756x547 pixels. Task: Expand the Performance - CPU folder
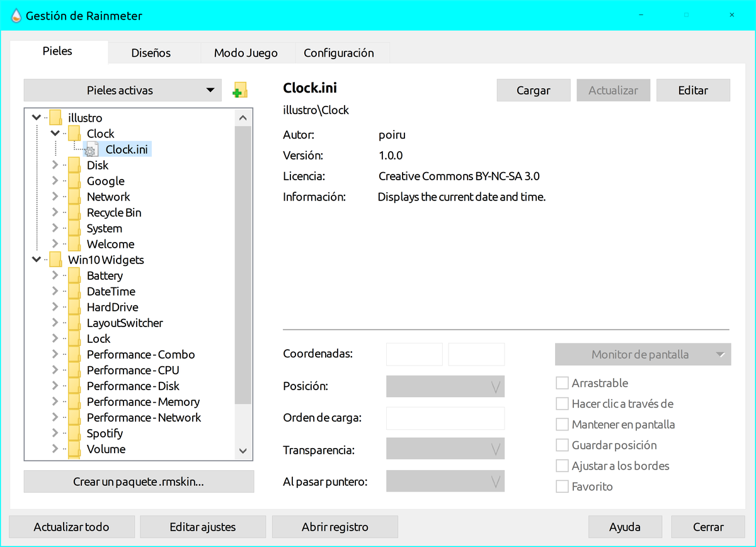[55, 370]
